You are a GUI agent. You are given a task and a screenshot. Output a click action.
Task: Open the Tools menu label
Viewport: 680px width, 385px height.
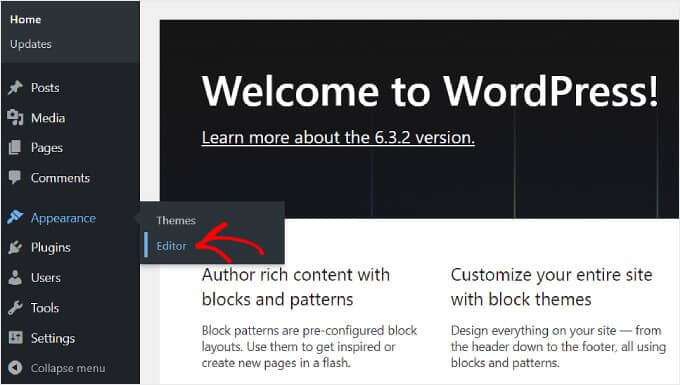pos(45,308)
